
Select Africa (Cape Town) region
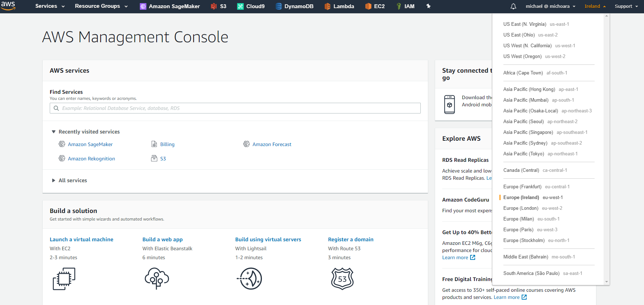tap(535, 73)
